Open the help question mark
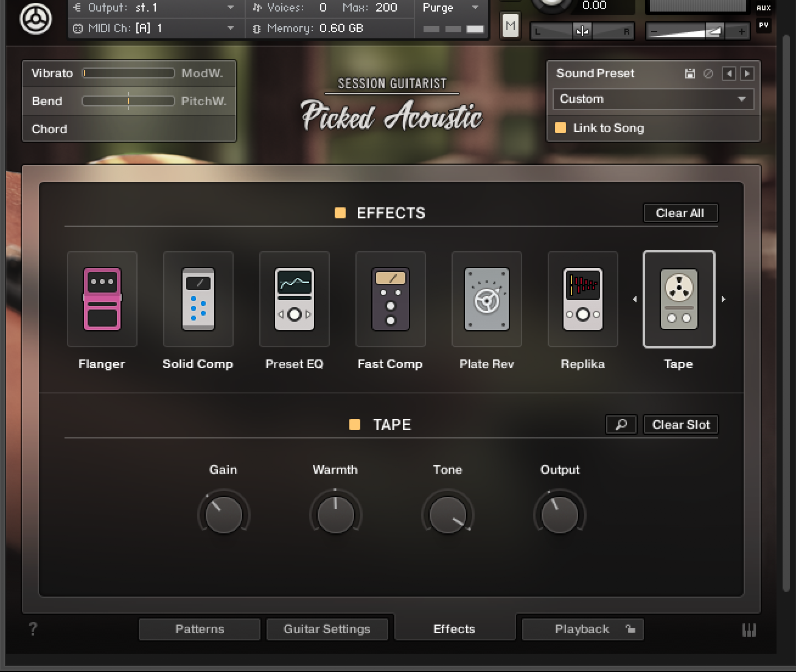796x672 pixels. coord(33,629)
